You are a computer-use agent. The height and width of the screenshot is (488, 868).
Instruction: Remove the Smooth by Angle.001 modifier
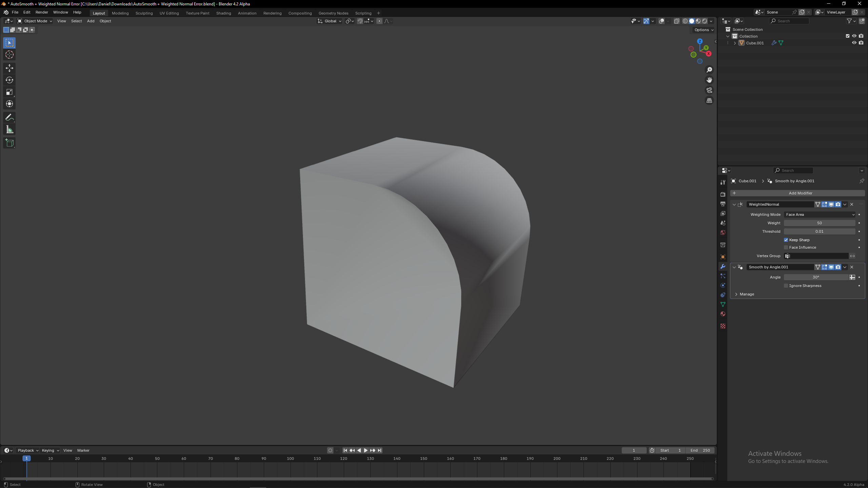point(852,267)
